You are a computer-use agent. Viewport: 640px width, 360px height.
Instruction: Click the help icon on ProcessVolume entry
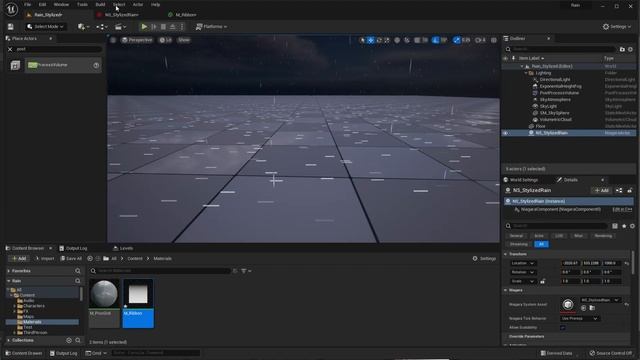click(x=96, y=65)
